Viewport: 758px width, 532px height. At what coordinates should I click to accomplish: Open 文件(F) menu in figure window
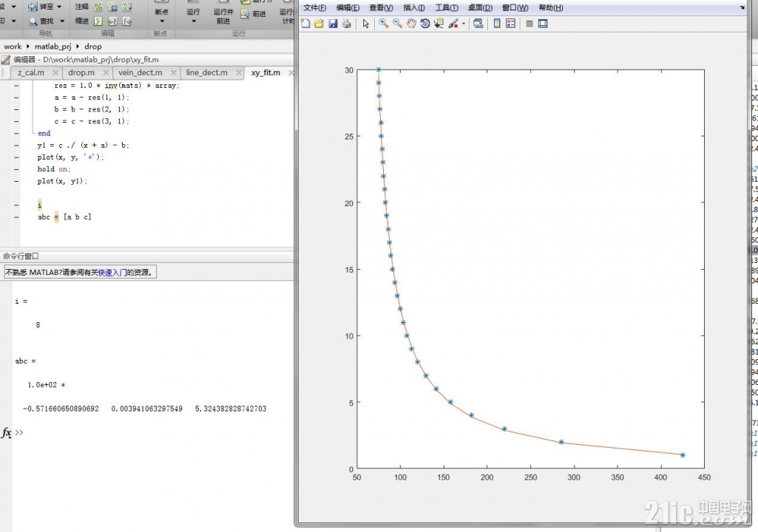(315, 7)
